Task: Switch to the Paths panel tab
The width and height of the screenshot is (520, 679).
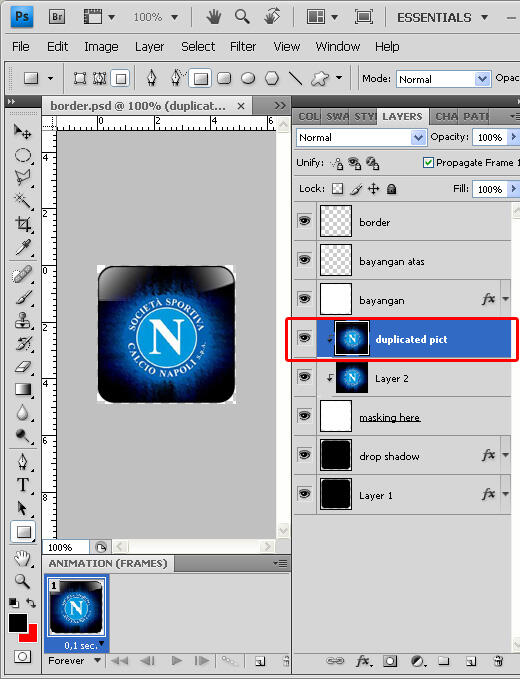Action: pos(476,116)
